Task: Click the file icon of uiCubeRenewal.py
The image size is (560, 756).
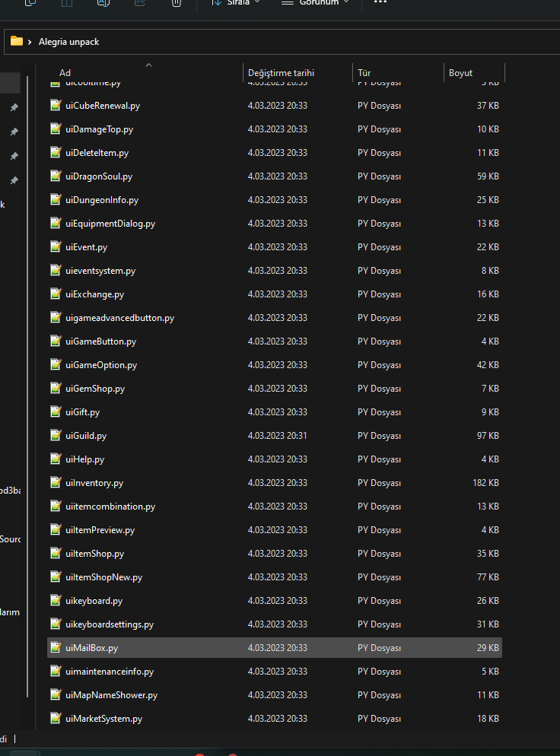Action: [56, 105]
